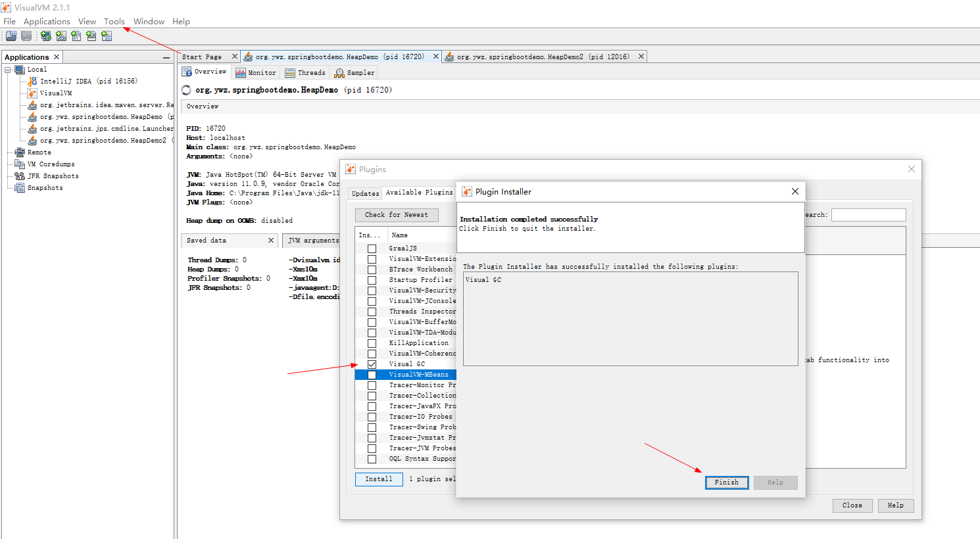Tick the GraalJS plugin checkbox
This screenshot has width=980, height=539.
[372, 248]
